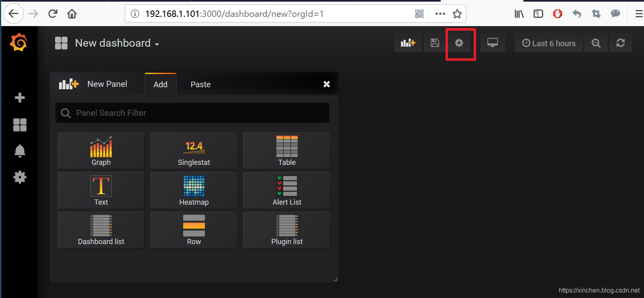This screenshot has height=298, width=644.
Task: Go to the browser home page
Action: [x=72, y=14]
